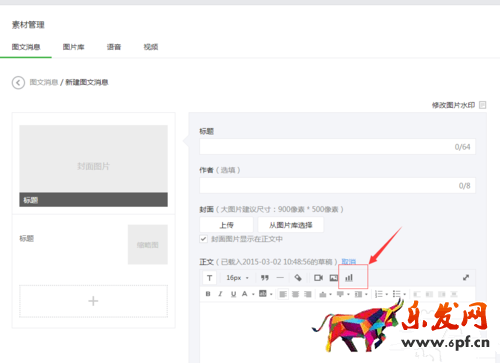Click the paragraph spacing before icon
The height and width of the screenshot is (363, 500).
[322, 294]
